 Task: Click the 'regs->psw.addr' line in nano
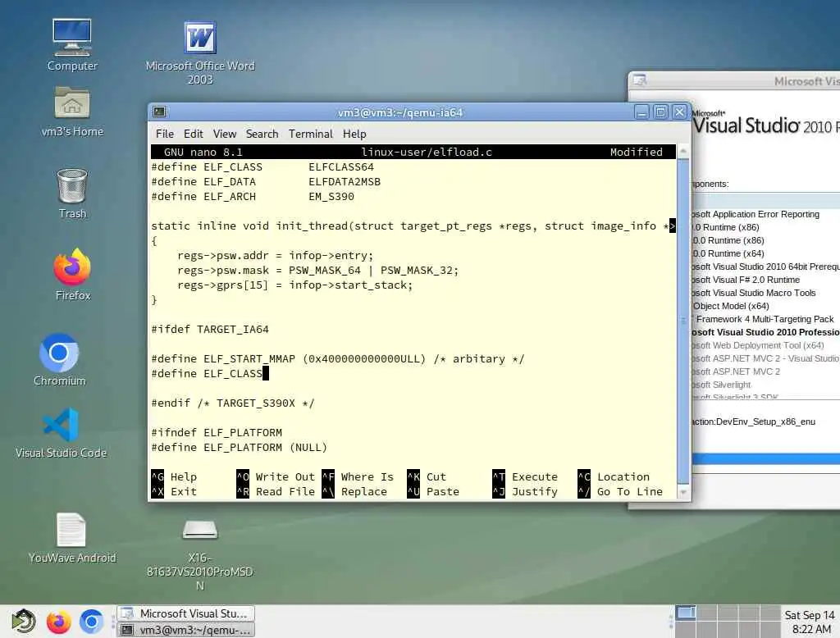[x=276, y=255]
